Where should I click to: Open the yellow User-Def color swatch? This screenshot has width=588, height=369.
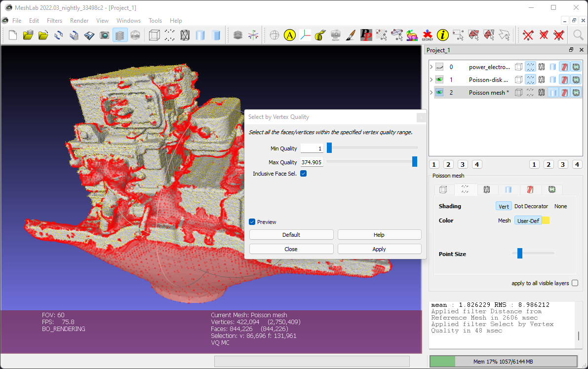[546, 221]
